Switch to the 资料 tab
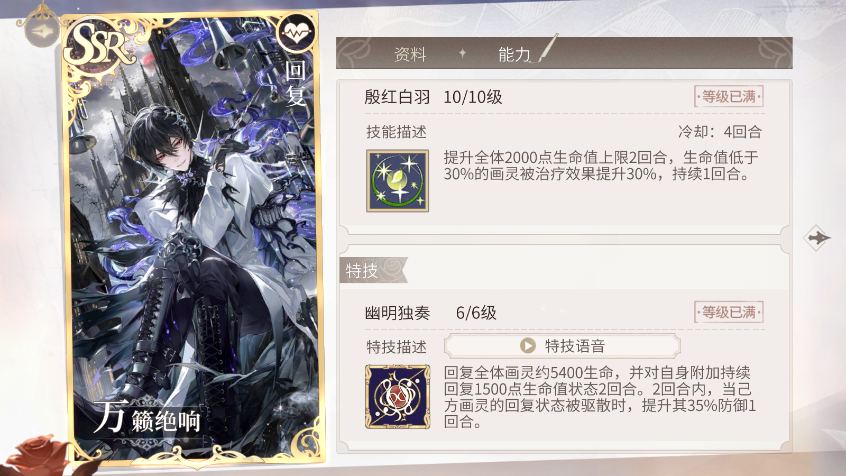The height and width of the screenshot is (476, 846). tap(410, 54)
